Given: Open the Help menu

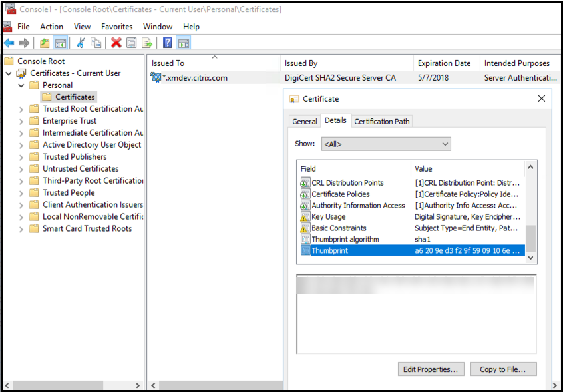Looking at the screenshot, I should pos(191,27).
